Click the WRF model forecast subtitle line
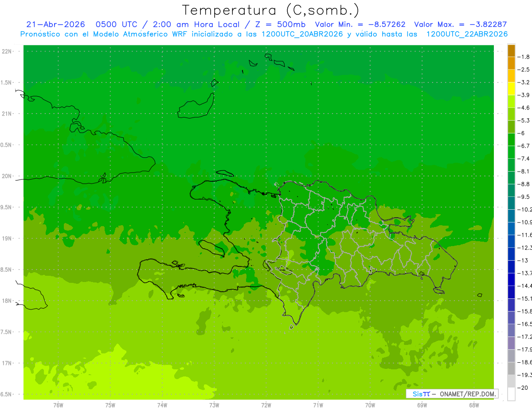532x411 pixels. click(264, 34)
